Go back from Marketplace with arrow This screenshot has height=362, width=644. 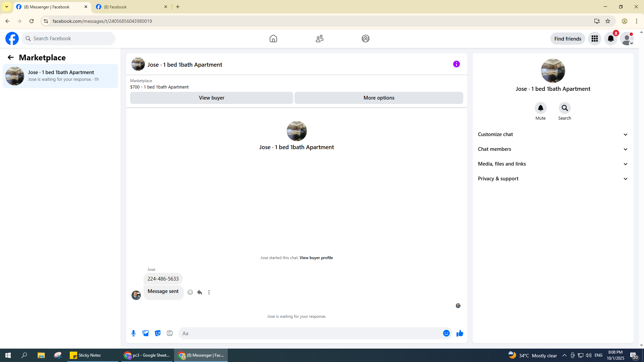(x=11, y=57)
